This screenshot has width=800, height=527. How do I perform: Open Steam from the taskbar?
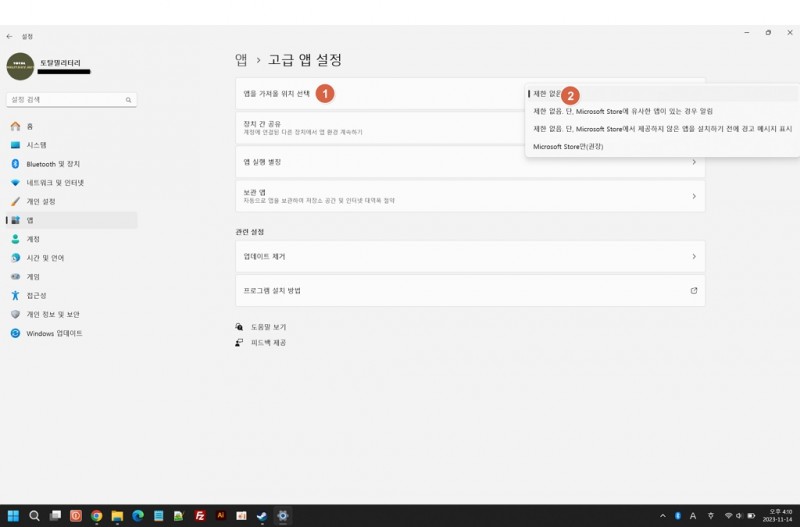pos(262,516)
